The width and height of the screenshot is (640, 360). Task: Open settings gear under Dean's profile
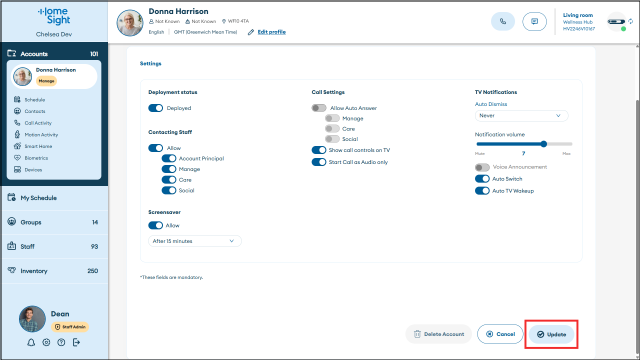tap(46, 342)
